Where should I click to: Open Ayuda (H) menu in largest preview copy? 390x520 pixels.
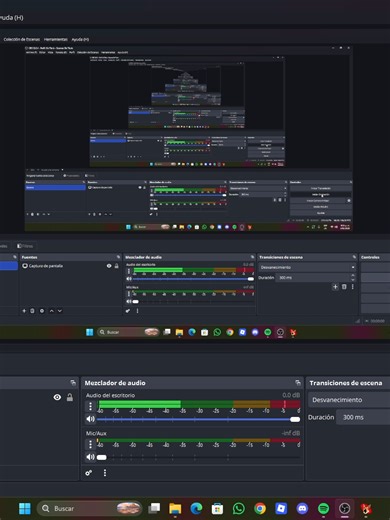(x=80, y=39)
